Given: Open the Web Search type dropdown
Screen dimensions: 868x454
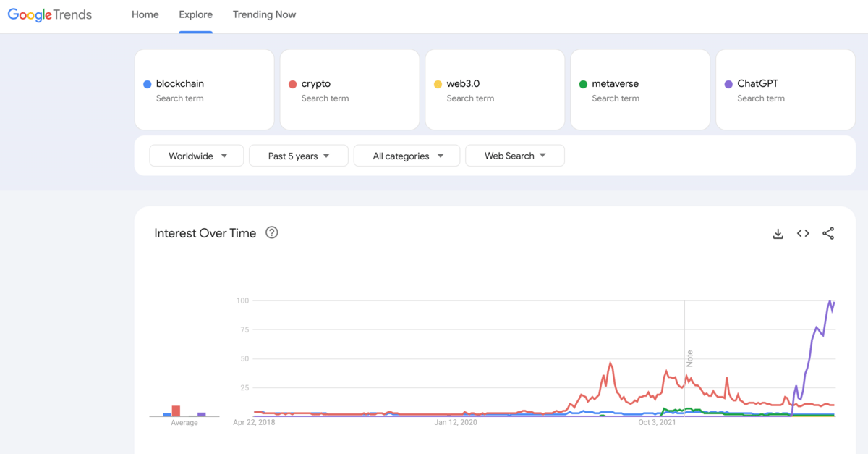Looking at the screenshot, I should (514, 156).
